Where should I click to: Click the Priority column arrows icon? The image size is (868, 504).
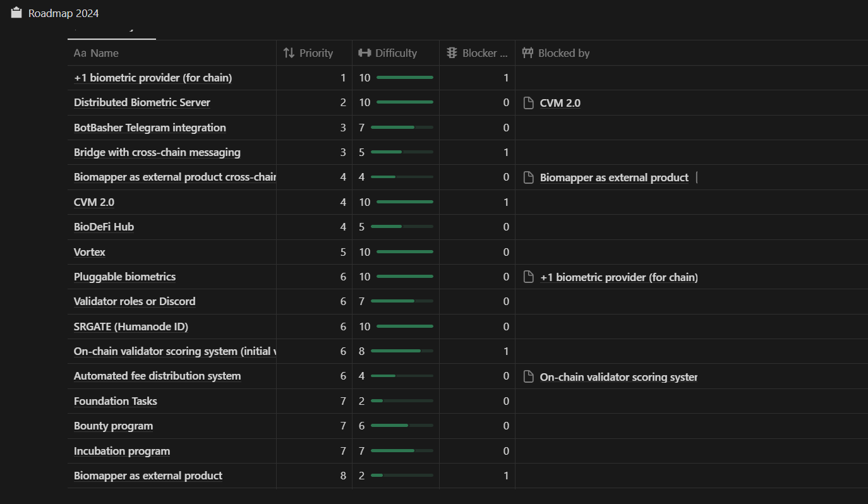[289, 53]
